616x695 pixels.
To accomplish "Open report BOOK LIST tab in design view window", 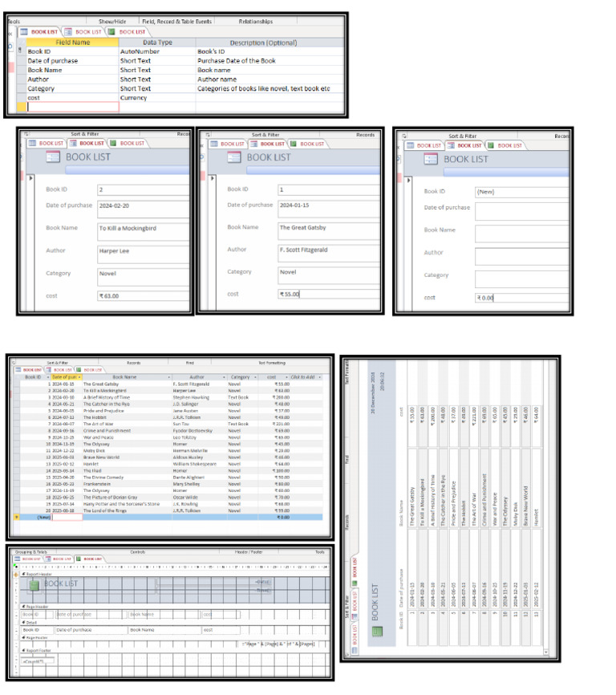I will 128,32.
